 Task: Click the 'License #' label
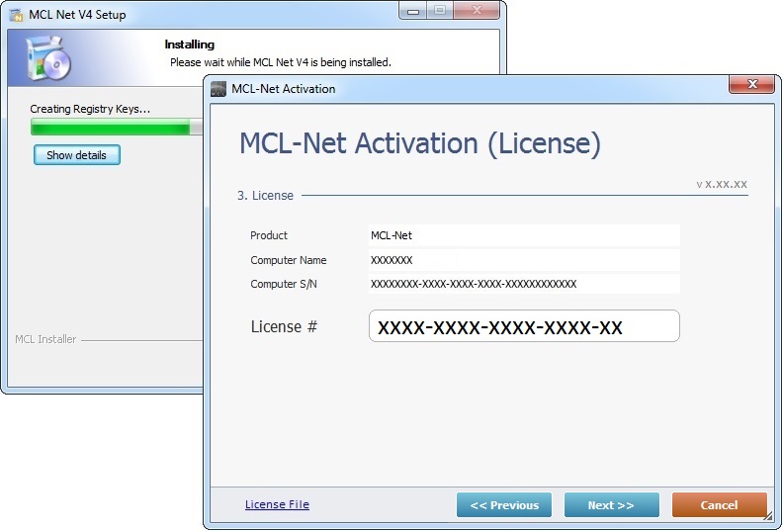tap(284, 326)
